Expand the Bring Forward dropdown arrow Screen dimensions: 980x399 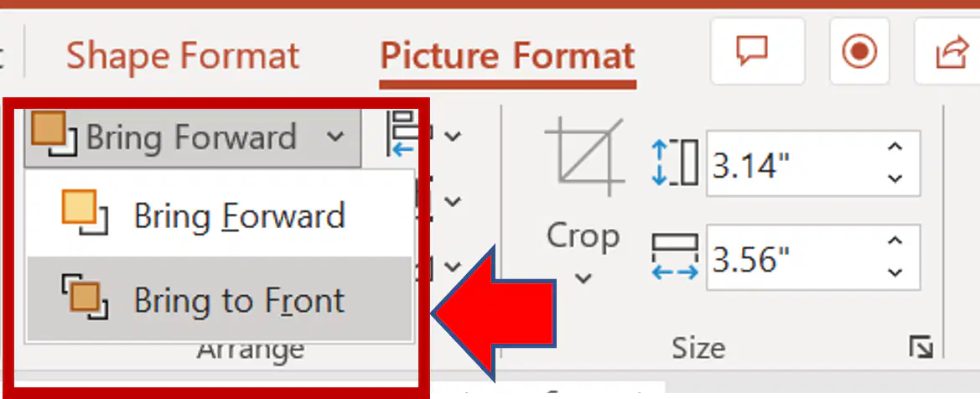(x=335, y=137)
